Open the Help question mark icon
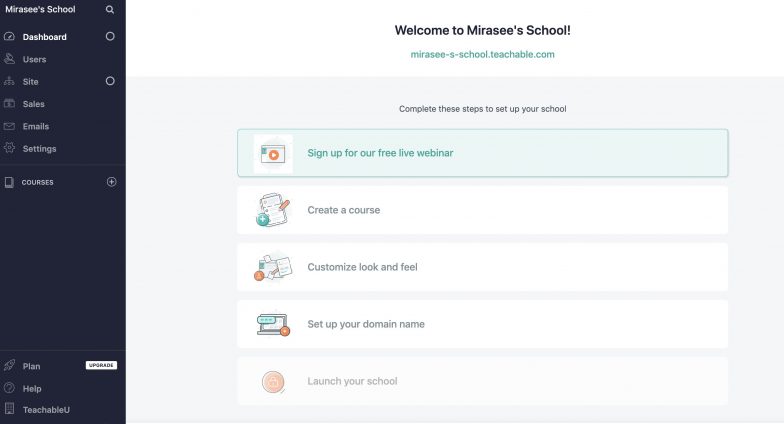The width and height of the screenshot is (784, 424). (x=9, y=388)
